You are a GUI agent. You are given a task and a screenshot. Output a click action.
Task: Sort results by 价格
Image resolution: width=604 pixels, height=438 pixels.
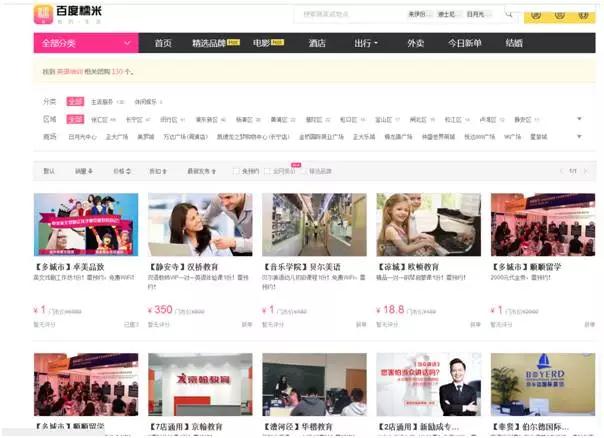[122, 171]
